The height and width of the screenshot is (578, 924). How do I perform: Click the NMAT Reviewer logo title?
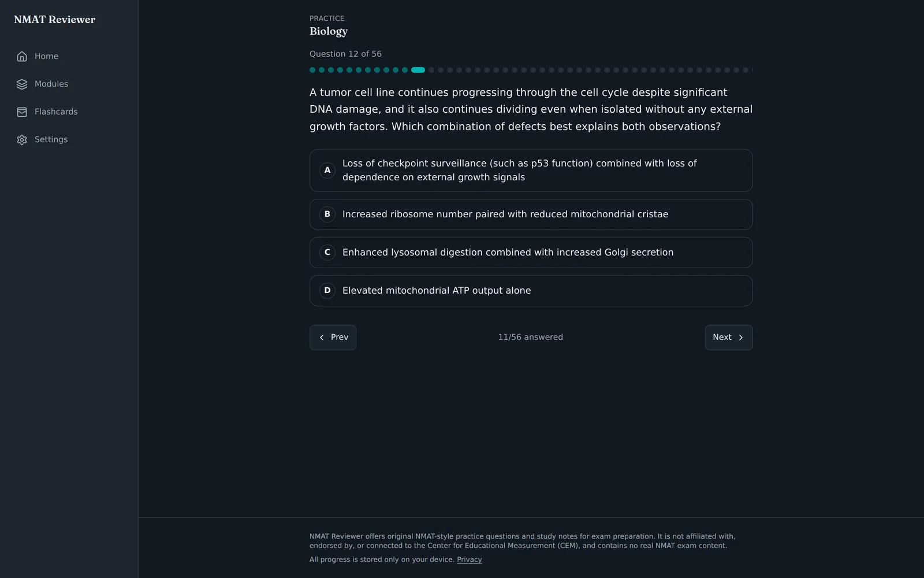click(55, 20)
